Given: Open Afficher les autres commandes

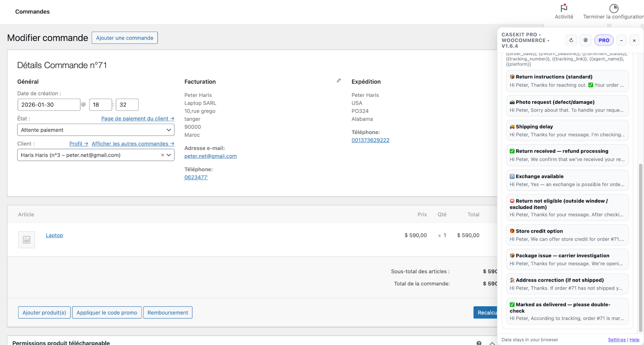Looking at the screenshot, I should click(x=133, y=144).
